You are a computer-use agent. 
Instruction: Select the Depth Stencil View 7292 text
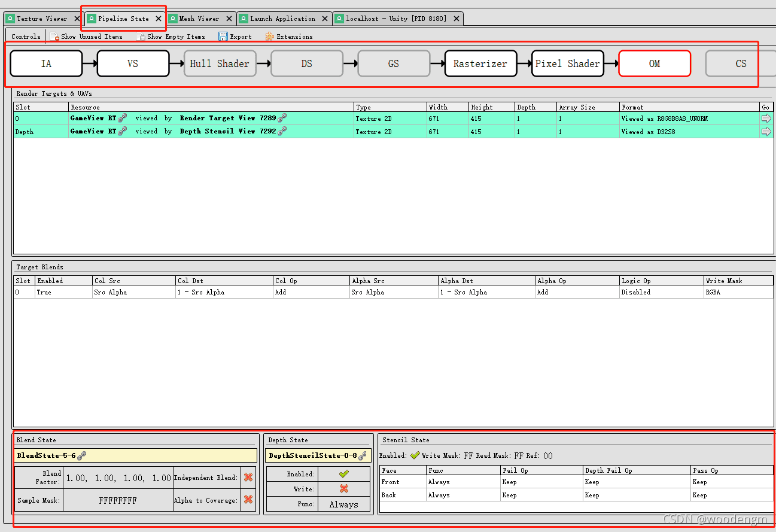(x=228, y=131)
